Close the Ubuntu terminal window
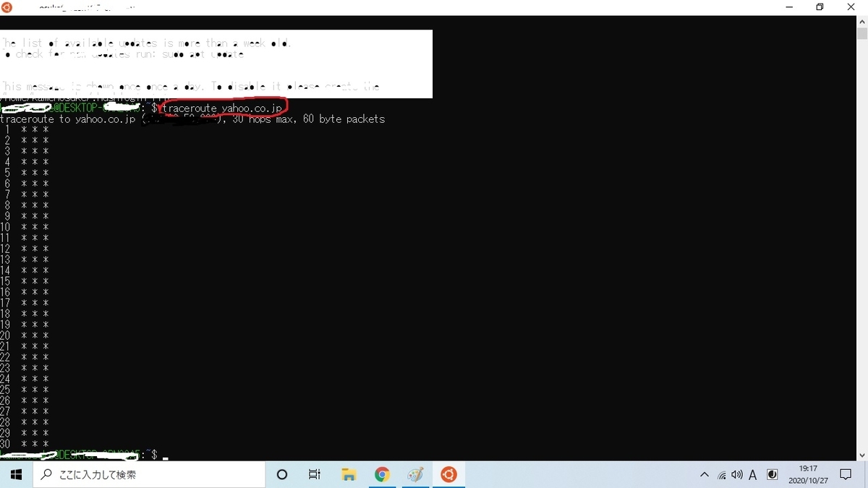 tap(851, 7)
